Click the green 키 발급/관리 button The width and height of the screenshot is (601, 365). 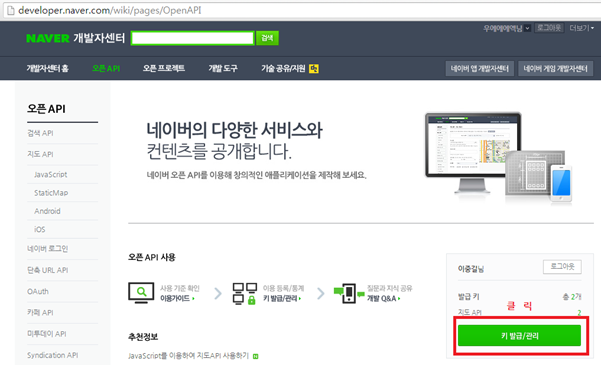coord(519,336)
